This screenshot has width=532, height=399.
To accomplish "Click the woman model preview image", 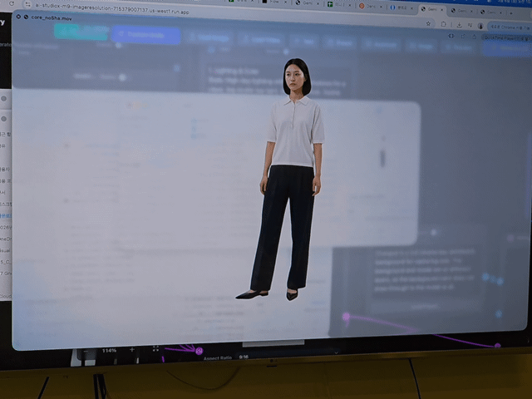I will (291, 179).
